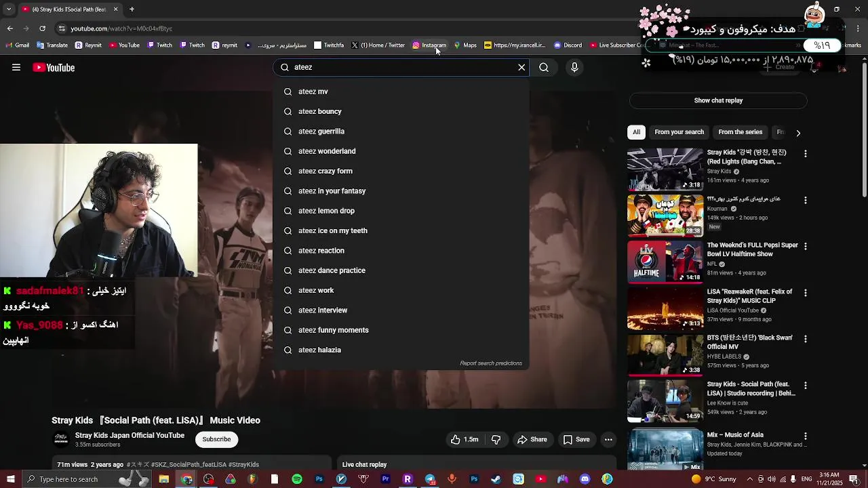Image resolution: width=868 pixels, height=488 pixels.
Task: Expand hidden system tray icons chevron
Action: pos(750,479)
